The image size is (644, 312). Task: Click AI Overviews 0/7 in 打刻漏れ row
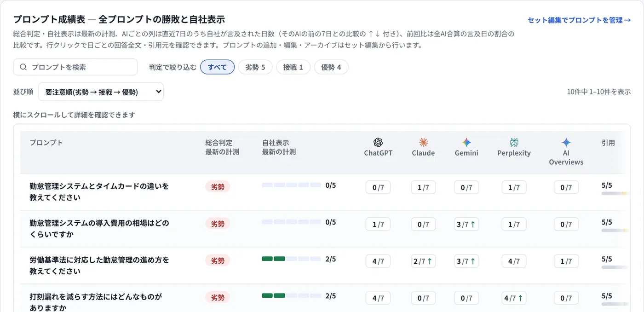coord(566,298)
